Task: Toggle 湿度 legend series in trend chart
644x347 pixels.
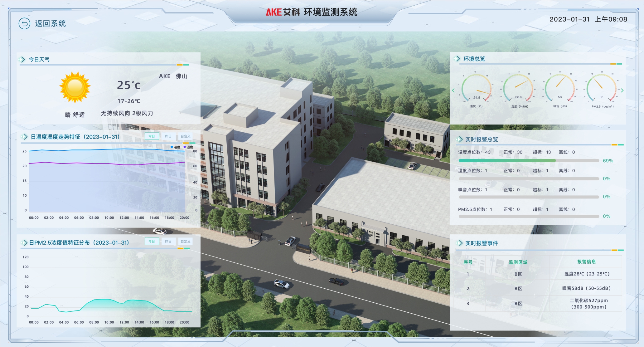Action: pos(188,147)
